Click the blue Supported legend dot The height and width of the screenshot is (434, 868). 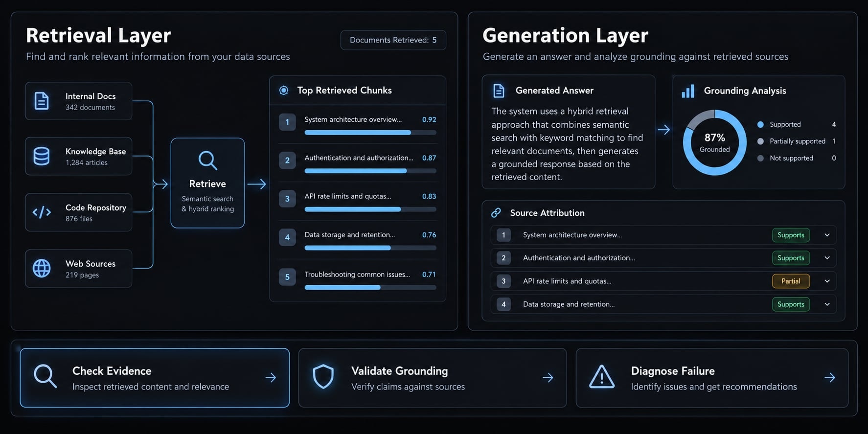click(760, 125)
